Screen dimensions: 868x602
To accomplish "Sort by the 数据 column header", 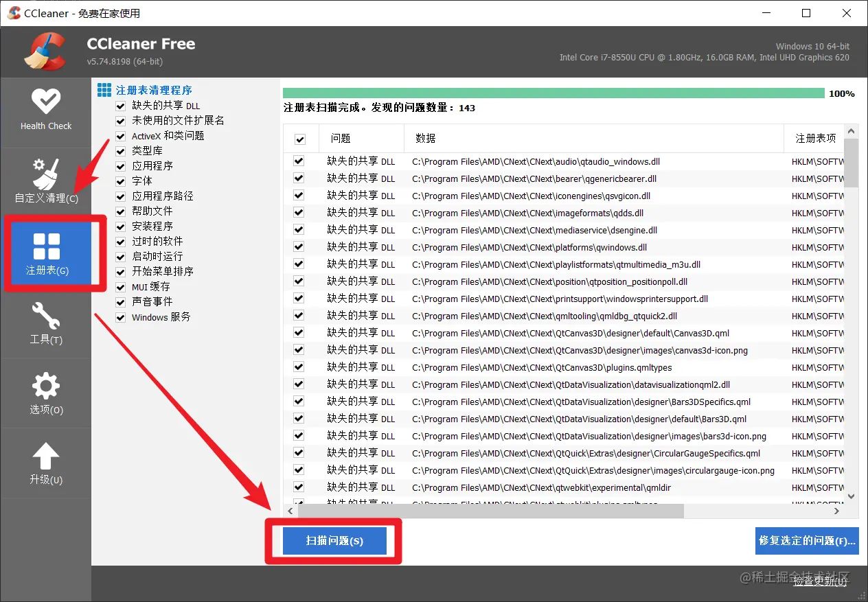I will pyautogui.click(x=594, y=139).
